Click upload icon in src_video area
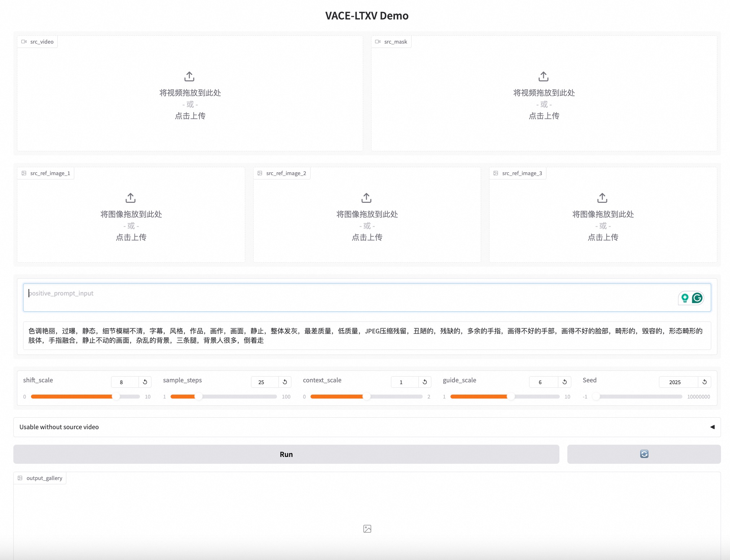The width and height of the screenshot is (730, 560). tap(189, 76)
